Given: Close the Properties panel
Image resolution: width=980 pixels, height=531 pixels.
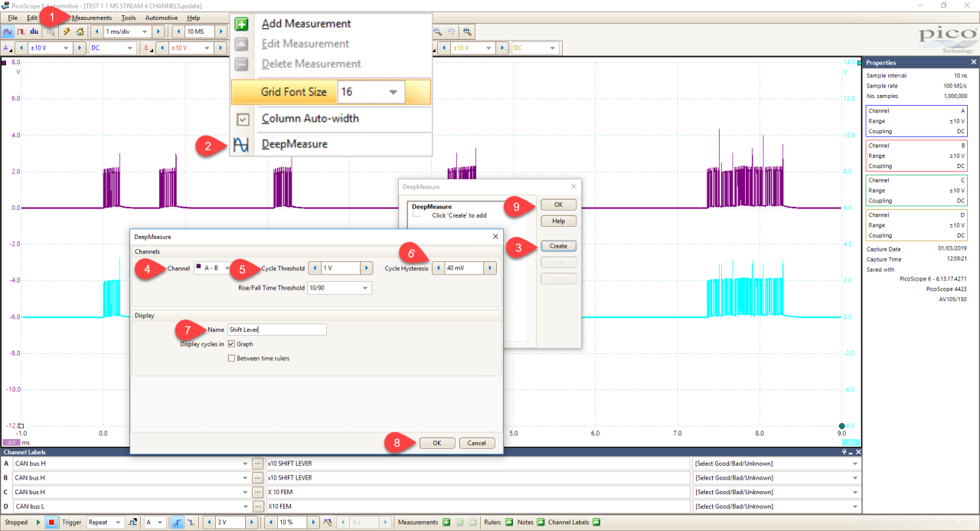Looking at the screenshot, I should tap(974, 63).
